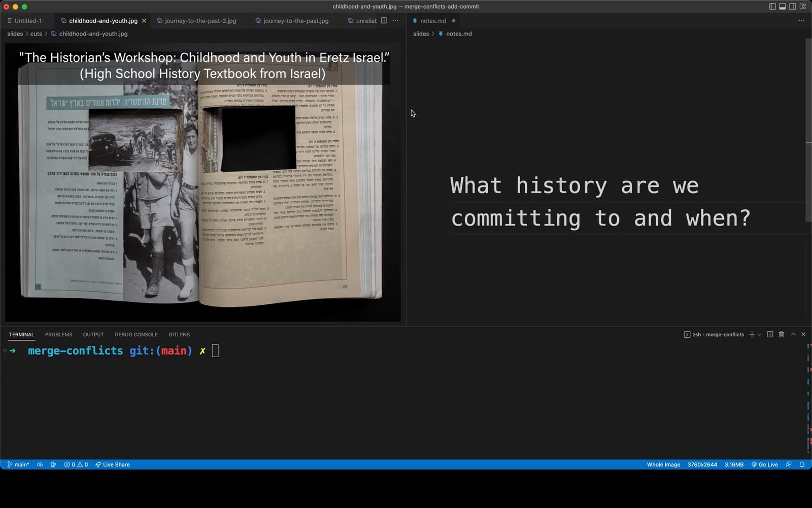Open the Customize Layout icon
Screen dimensions: 812x508
(x=803, y=7)
